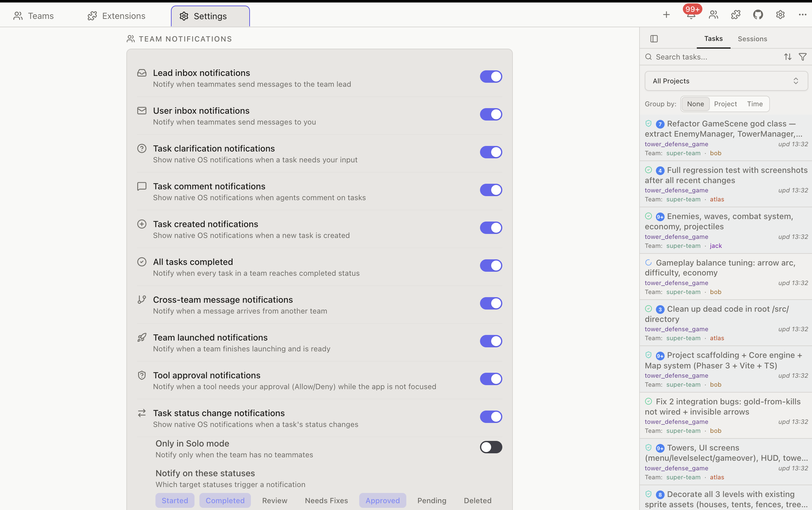Switch to the Sessions tab
Image resolution: width=812 pixels, height=510 pixels.
pos(752,38)
